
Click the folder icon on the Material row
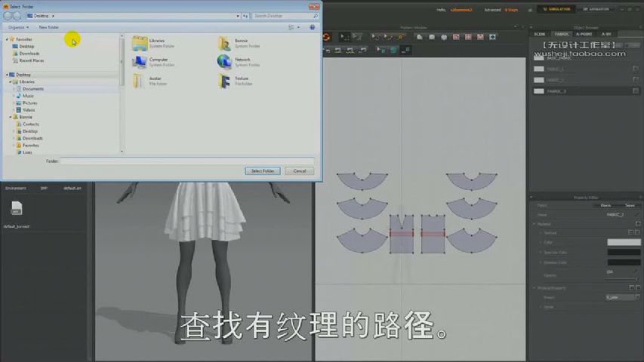point(638,224)
